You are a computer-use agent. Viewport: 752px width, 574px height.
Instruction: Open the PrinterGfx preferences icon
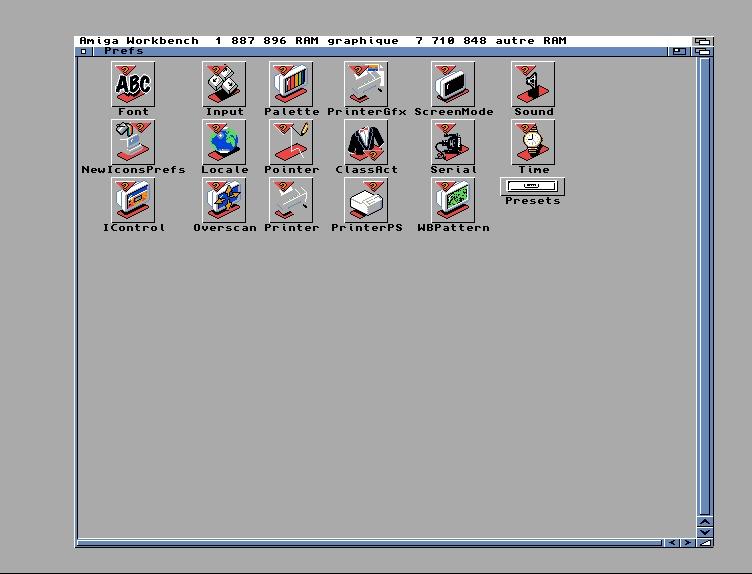pos(366,84)
